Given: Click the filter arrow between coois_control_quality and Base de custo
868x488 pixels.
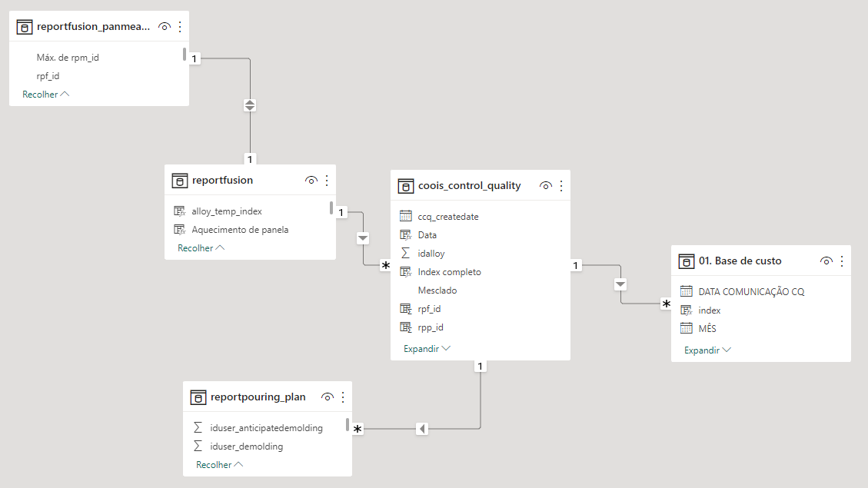Looking at the screenshot, I should tap(620, 284).
